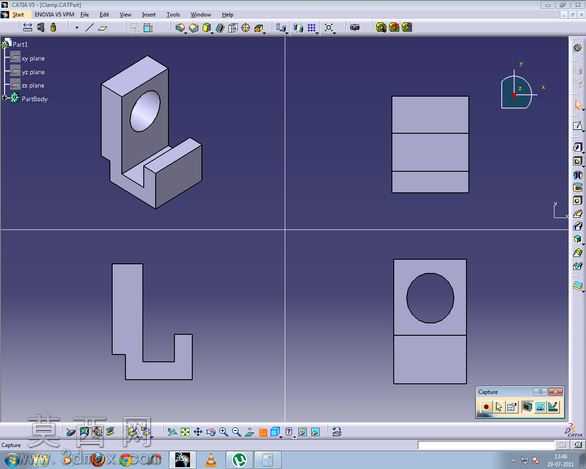Image resolution: width=586 pixels, height=469 pixels.
Task: Click the shaded yellow box view-mode icon
Action: pyautogui.click(x=207, y=28)
